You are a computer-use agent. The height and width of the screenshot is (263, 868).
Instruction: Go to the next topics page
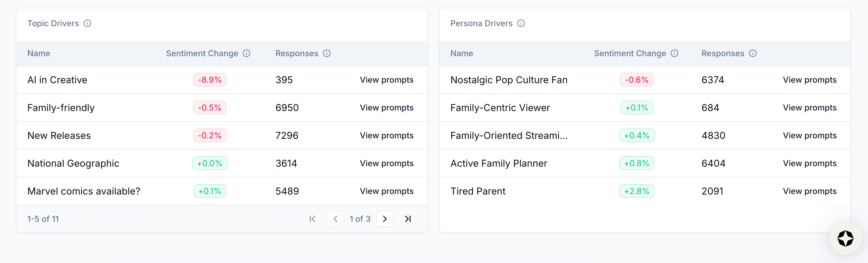[x=385, y=219]
